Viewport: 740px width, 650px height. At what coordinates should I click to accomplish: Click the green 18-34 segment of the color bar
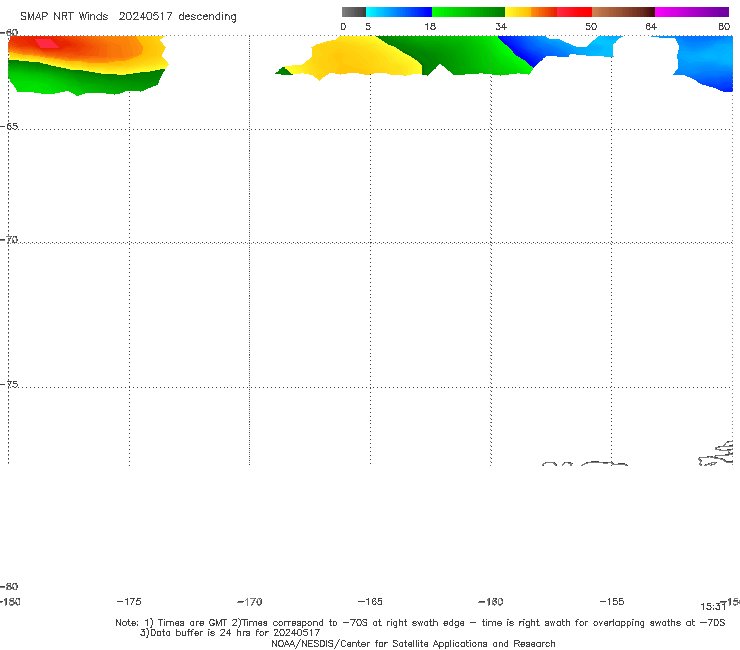(x=468, y=12)
